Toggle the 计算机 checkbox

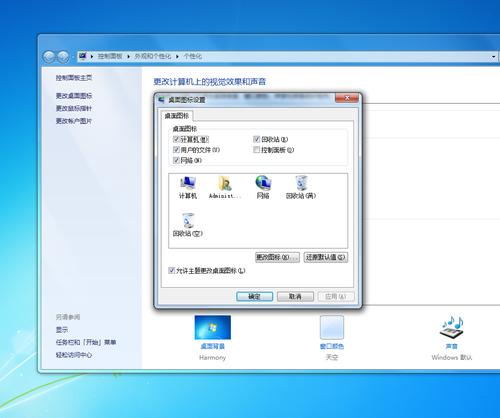click(176, 139)
